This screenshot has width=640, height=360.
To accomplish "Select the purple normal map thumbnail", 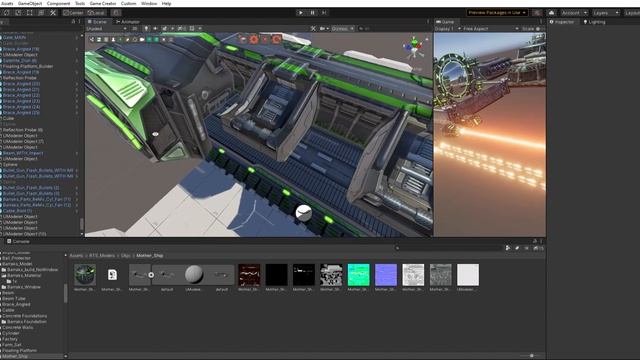I will [x=386, y=275].
